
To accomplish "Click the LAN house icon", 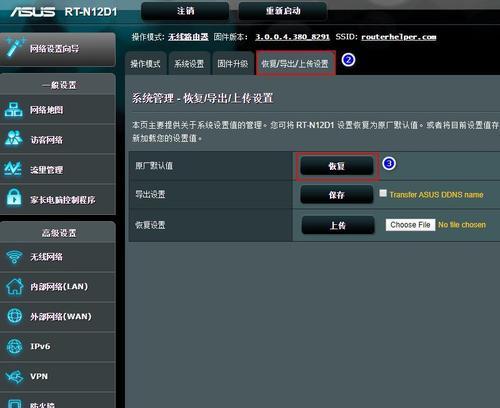I will click(15, 286).
